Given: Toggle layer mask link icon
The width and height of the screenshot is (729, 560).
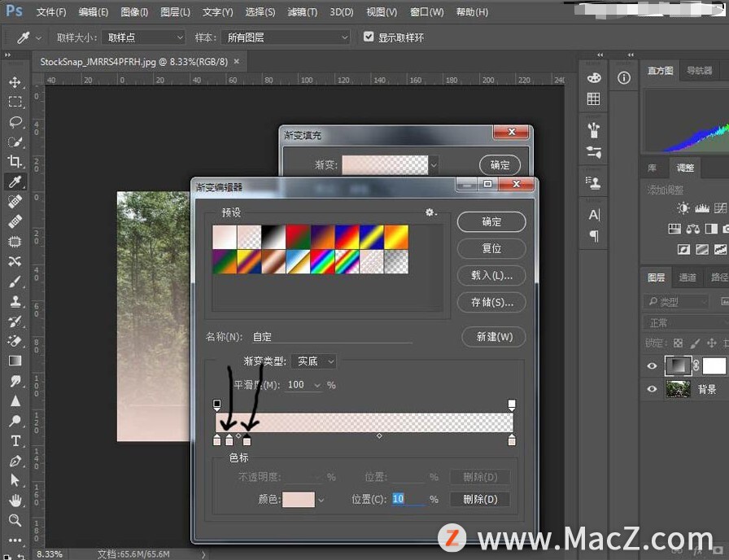Looking at the screenshot, I should 696,365.
